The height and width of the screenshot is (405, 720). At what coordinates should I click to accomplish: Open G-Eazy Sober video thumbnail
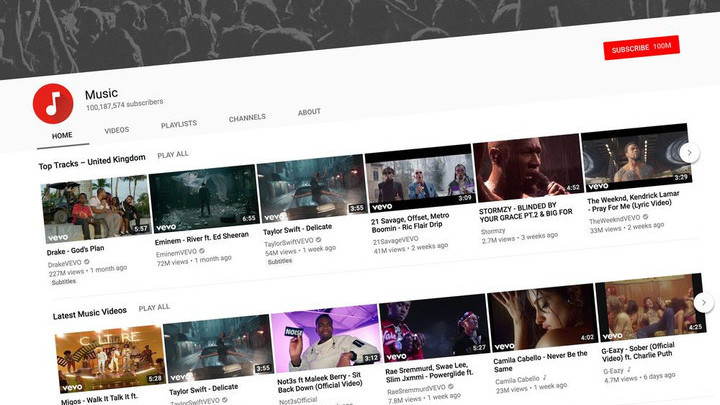click(651, 308)
